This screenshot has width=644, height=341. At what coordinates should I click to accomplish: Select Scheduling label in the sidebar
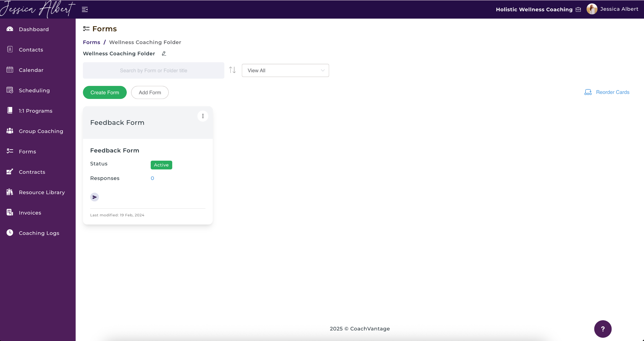click(x=34, y=90)
